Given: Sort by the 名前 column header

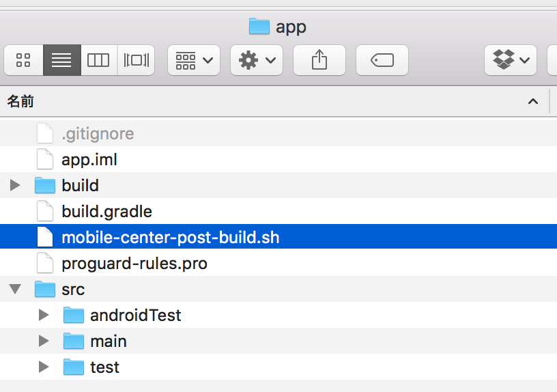Looking at the screenshot, I should coord(20,101).
